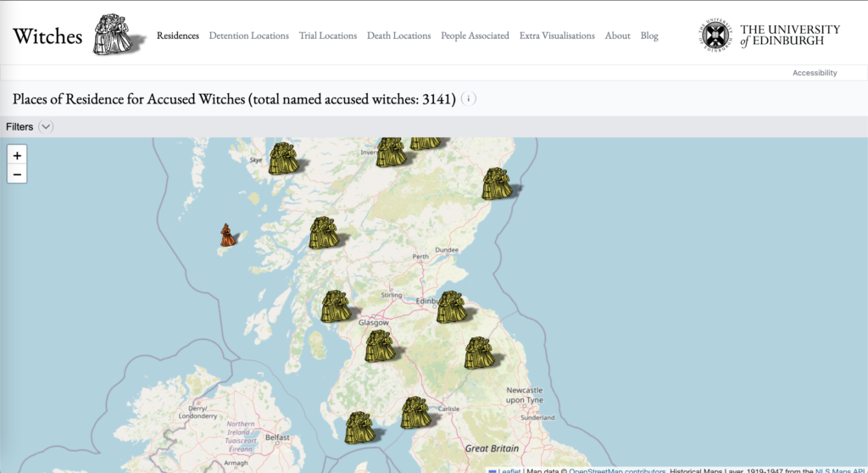Open the Extra Visualisations tab
868x473 pixels.
click(557, 36)
